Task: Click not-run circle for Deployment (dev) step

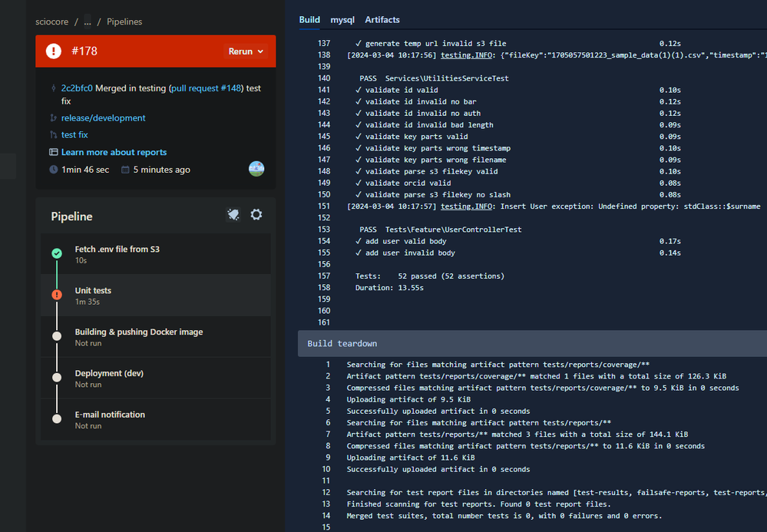Action: pos(57,378)
